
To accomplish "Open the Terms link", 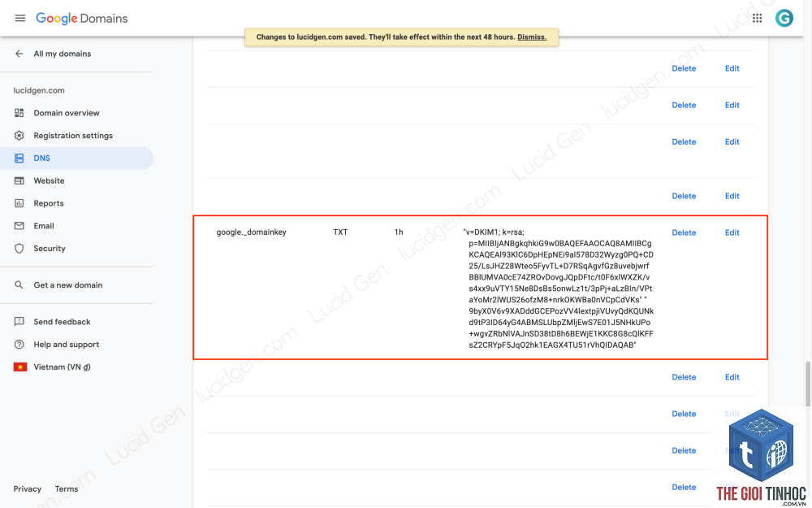I will click(x=67, y=488).
